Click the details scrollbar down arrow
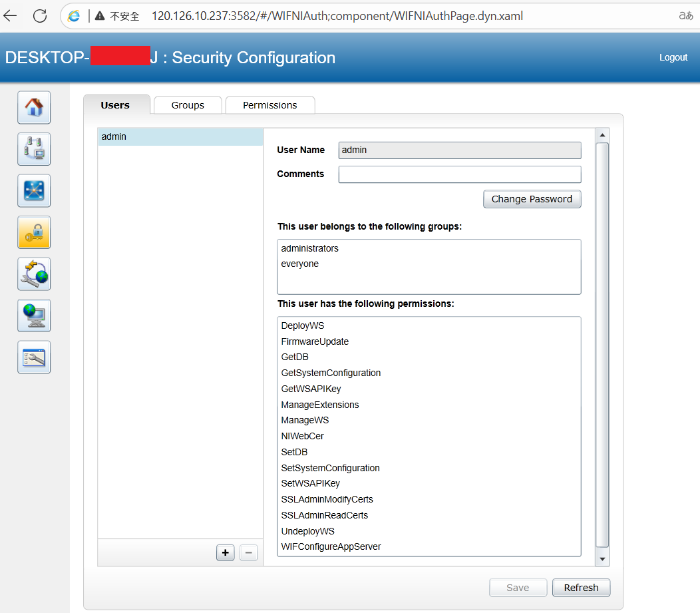This screenshot has width=700, height=613. [x=602, y=559]
